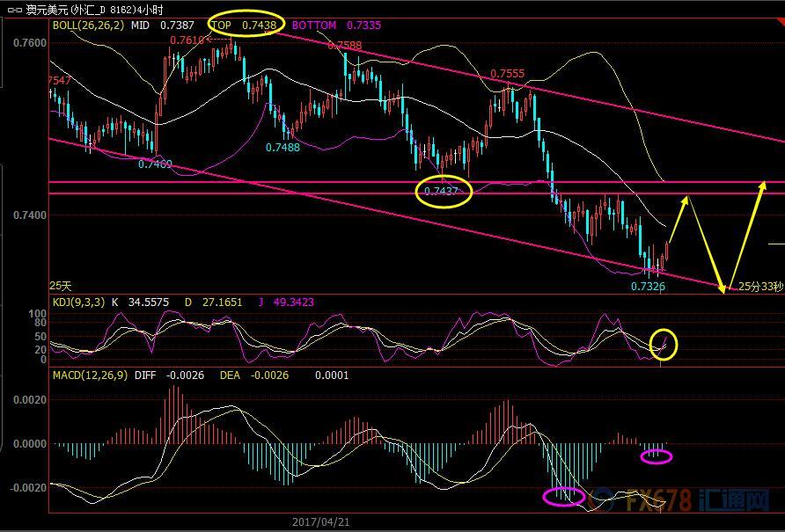The image size is (785, 532).
Task: Click the link icon beside 澳元美元 title
Action: point(13,10)
